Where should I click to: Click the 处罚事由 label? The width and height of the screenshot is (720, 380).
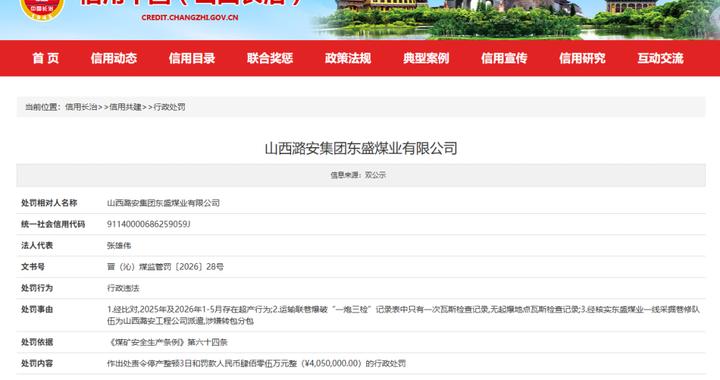(x=37, y=309)
